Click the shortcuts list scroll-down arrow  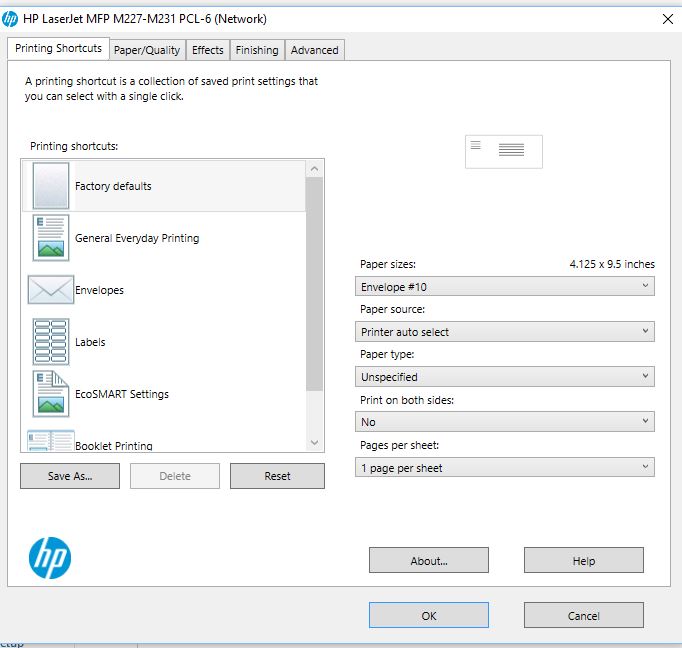[314, 443]
